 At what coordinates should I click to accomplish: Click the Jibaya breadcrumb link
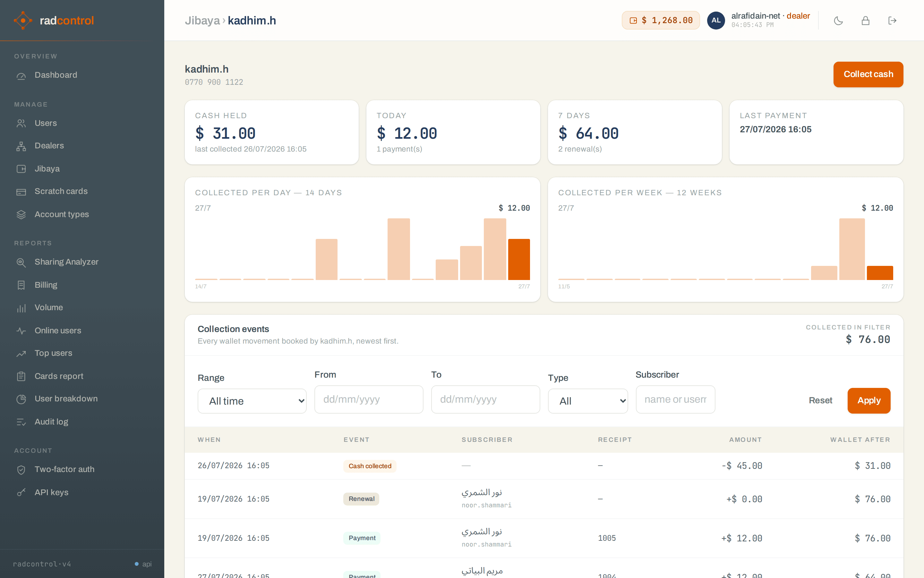tap(202, 21)
